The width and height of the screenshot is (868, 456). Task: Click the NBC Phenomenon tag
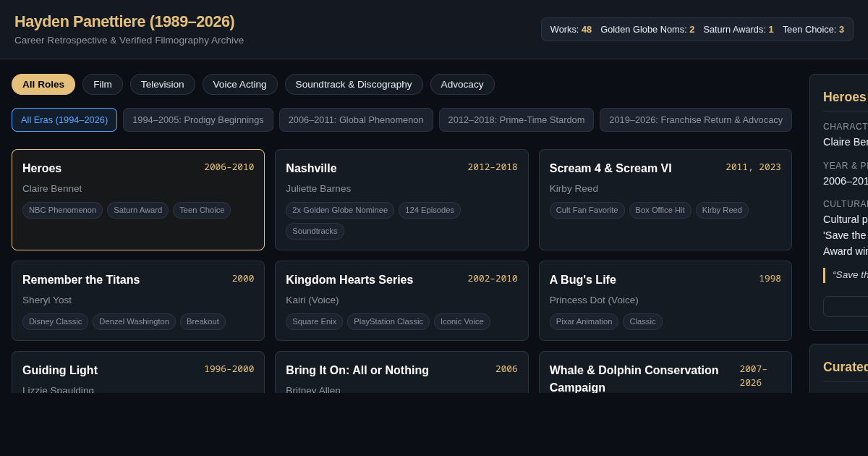62,211
